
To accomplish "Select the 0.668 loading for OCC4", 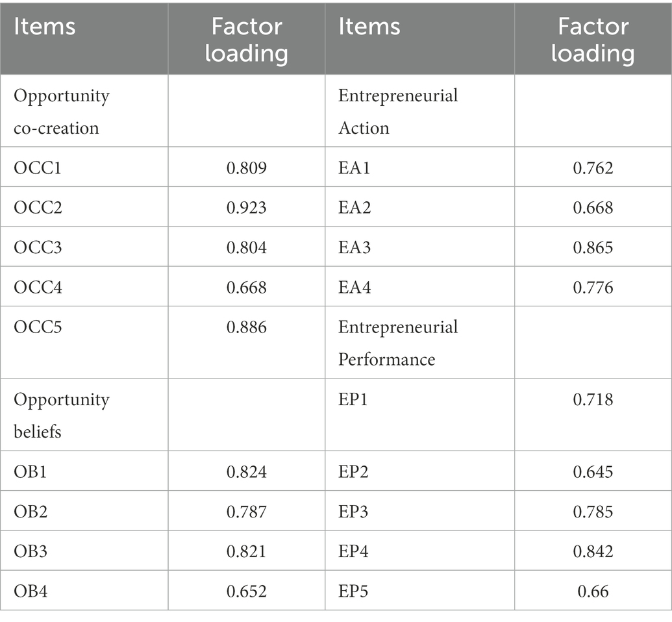I will pyautogui.click(x=247, y=287).
